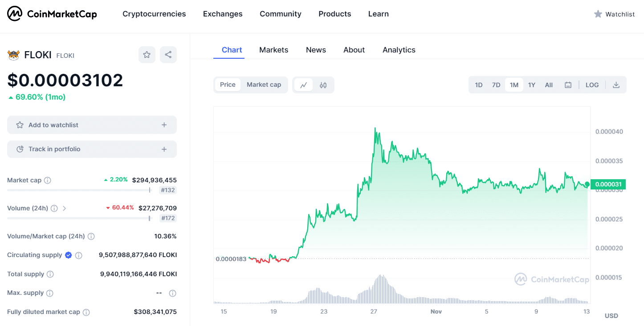Switch to candlestick chart icon

tap(323, 85)
